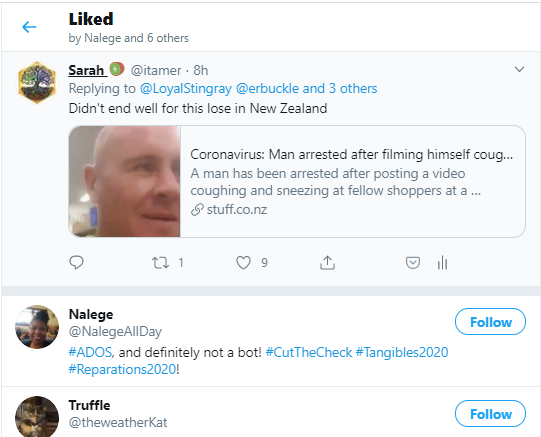
Task: Open the #ADOS hashtag
Action: [90, 352]
